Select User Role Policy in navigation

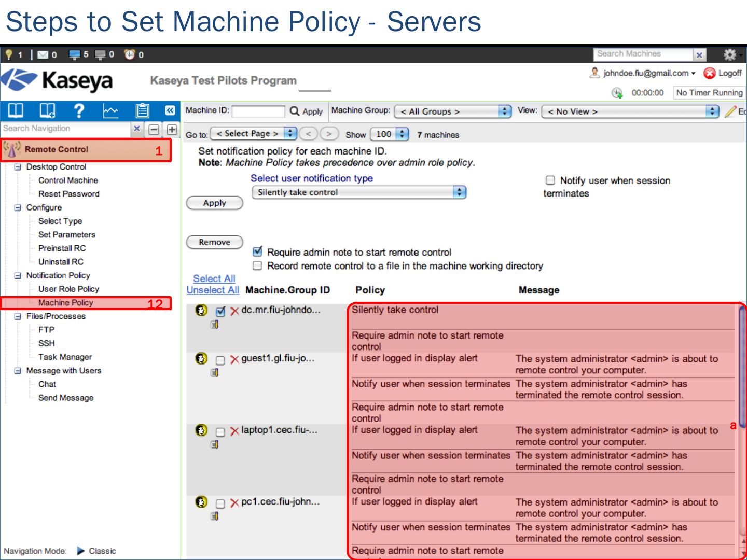[68, 289]
